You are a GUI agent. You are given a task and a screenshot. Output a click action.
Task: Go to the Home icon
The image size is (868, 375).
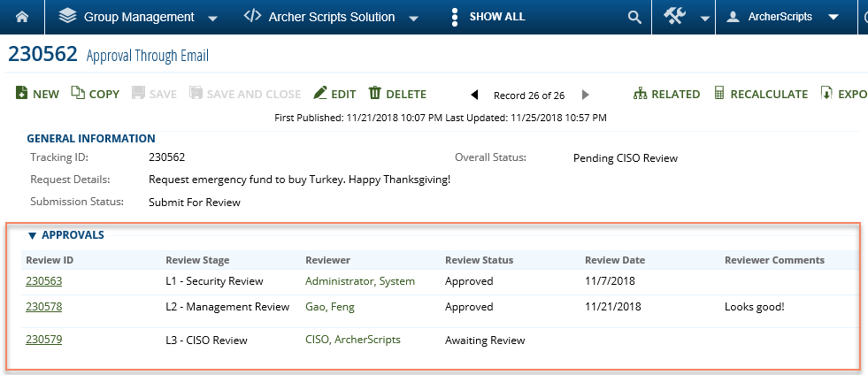22,17
